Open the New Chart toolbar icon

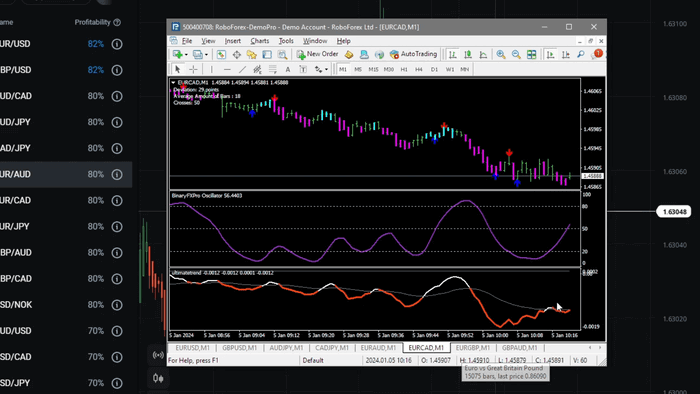point(178,54)
